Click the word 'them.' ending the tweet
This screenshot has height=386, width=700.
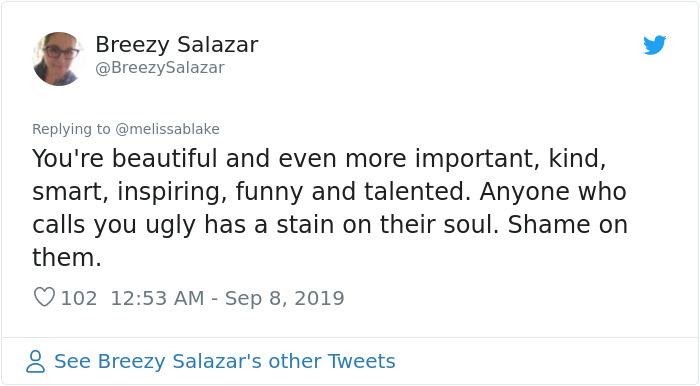tap(67, 257)
